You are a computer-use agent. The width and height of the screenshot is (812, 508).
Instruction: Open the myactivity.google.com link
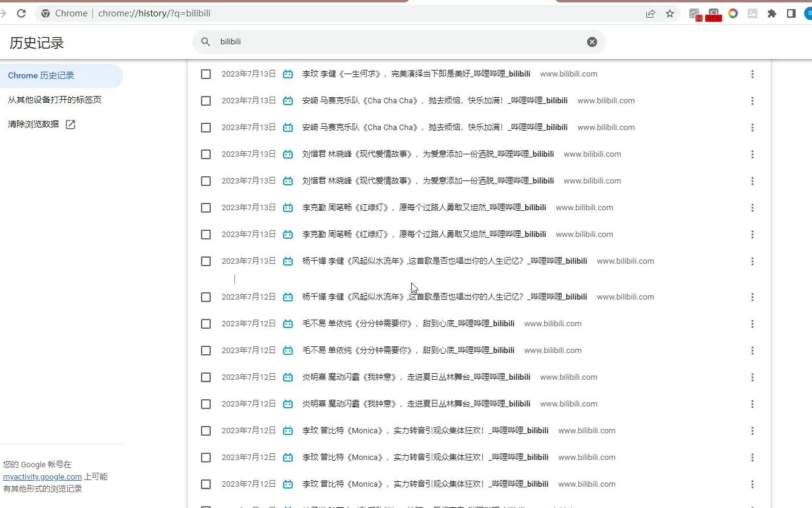click(43, 477)
